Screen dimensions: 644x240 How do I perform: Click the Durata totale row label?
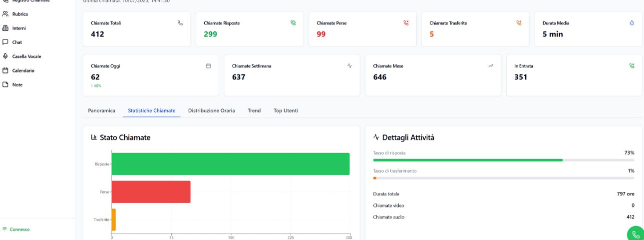(x=386, y=193)
